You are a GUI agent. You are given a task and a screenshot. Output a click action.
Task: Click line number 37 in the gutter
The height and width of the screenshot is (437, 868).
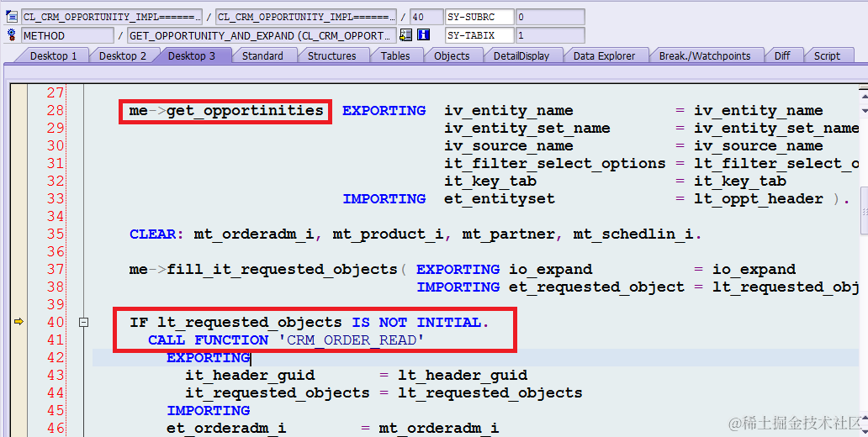coord(55,270)
